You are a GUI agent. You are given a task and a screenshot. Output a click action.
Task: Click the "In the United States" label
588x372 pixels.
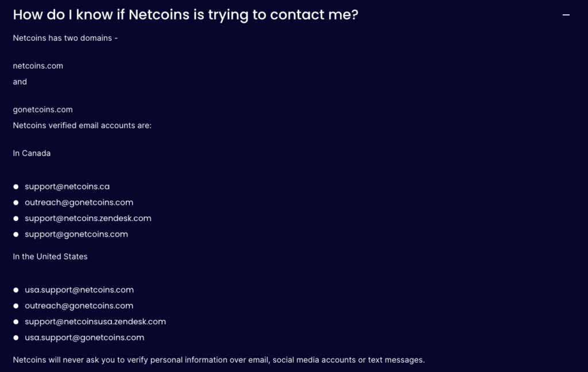51,257
